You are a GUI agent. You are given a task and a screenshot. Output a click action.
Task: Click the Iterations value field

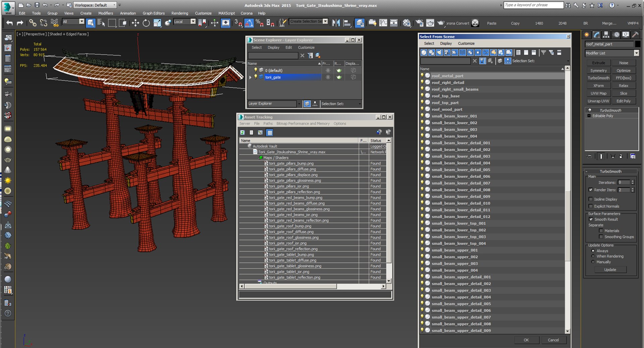624,182
